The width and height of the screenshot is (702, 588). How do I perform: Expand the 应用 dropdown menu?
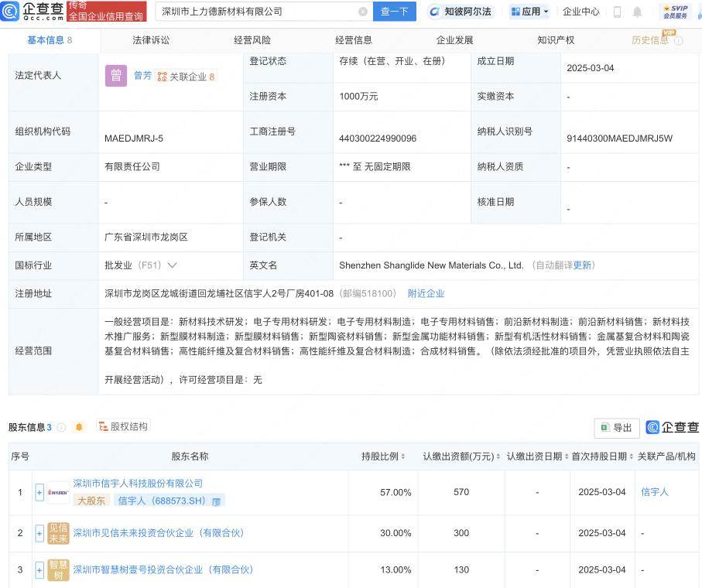(x=529, y=12)
